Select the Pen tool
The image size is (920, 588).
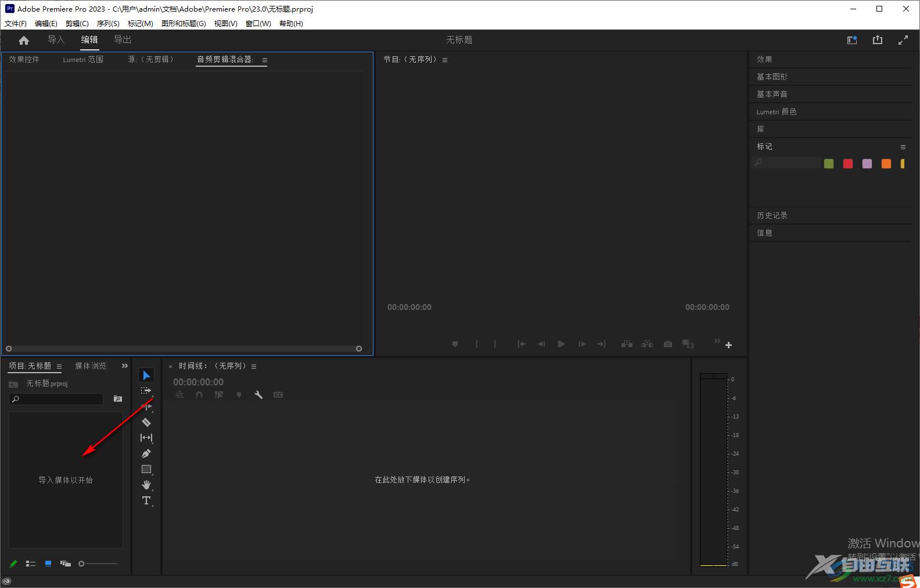(146, 453)
